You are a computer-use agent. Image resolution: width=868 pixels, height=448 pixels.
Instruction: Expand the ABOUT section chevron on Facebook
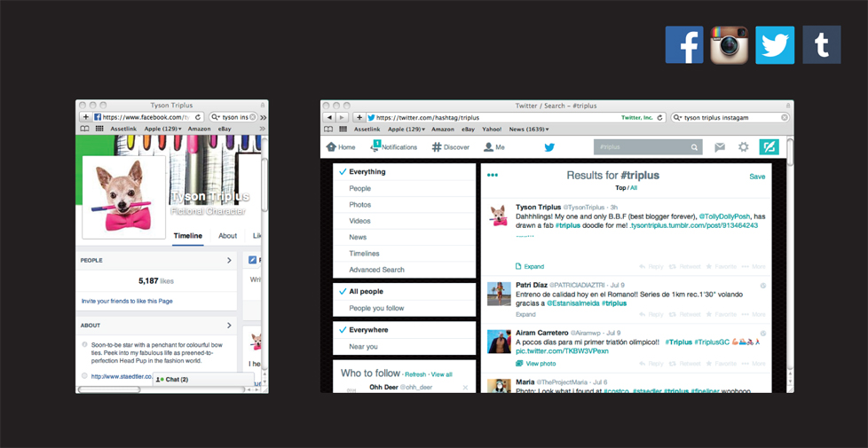tap(229, 326)
